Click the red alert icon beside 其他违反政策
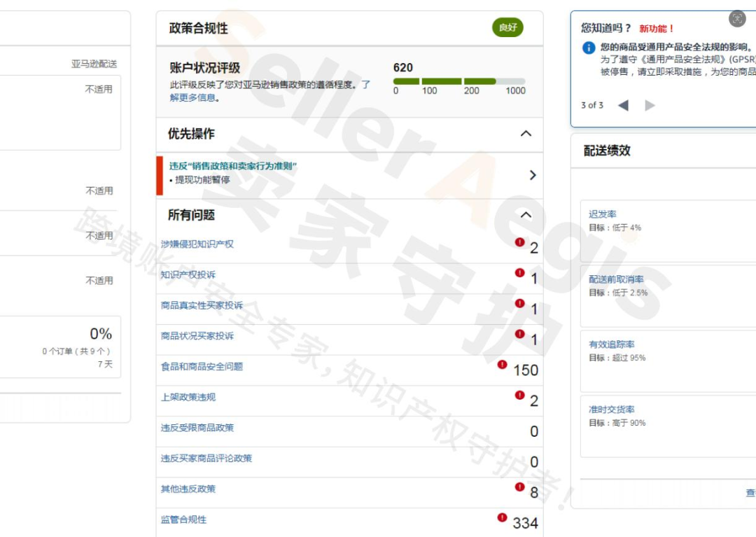The image size is (756, 537). (519, 487)
